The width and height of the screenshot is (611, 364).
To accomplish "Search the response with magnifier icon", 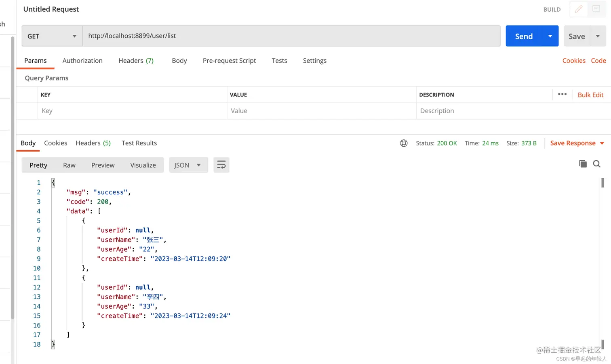I will (x=596, y=164).
